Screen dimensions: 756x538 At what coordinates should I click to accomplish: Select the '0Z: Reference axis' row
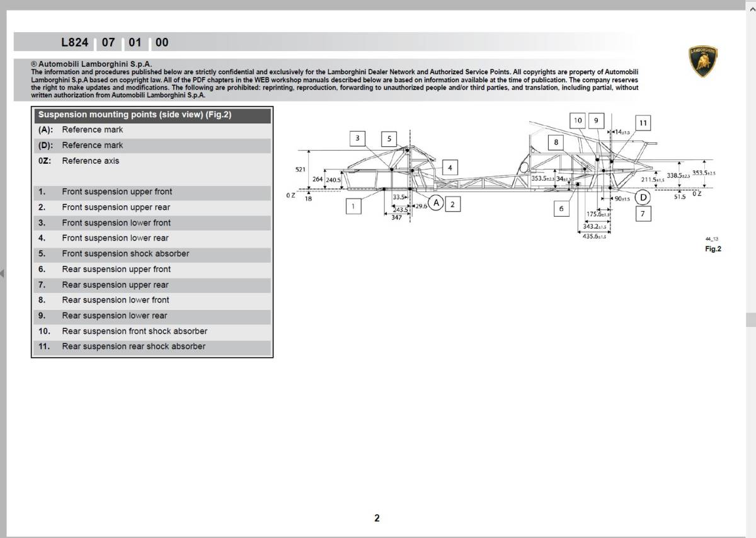coord(152,161)
